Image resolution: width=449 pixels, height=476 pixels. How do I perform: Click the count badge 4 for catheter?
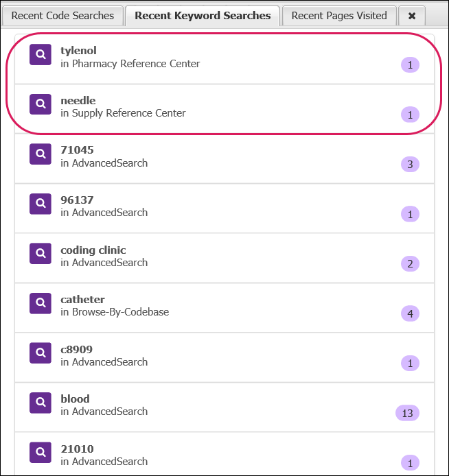pos(410,313)
